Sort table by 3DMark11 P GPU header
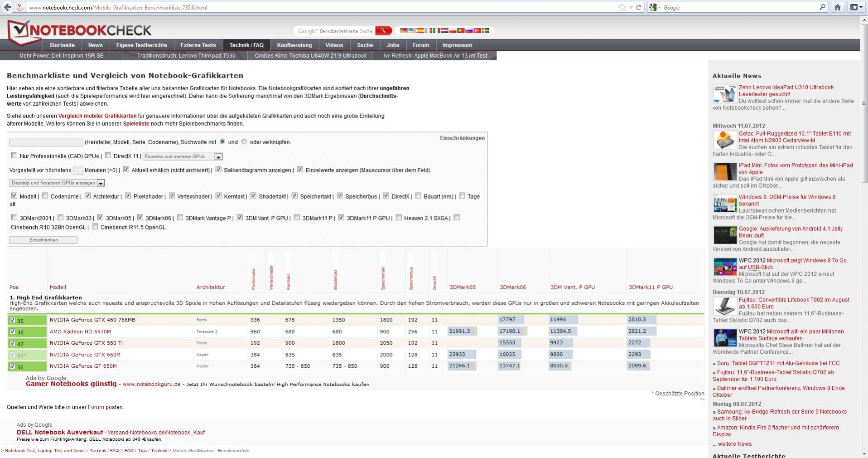 [651, 287]
